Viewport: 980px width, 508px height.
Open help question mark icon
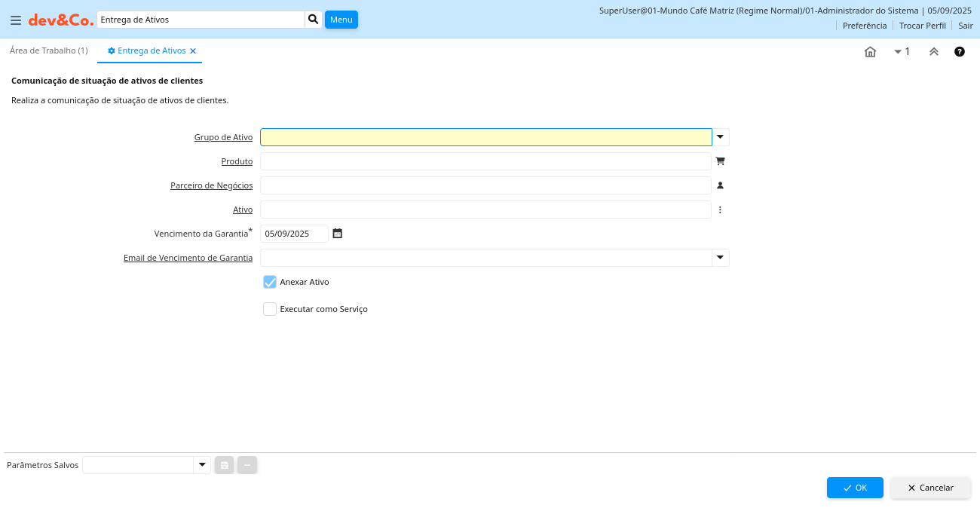pyautogui.click(x=960, y=52)
